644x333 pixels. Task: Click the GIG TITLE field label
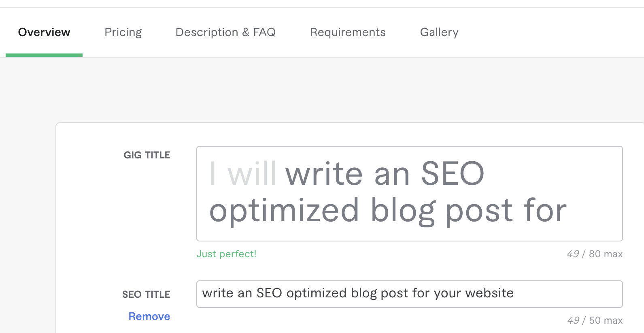(147, 155)
